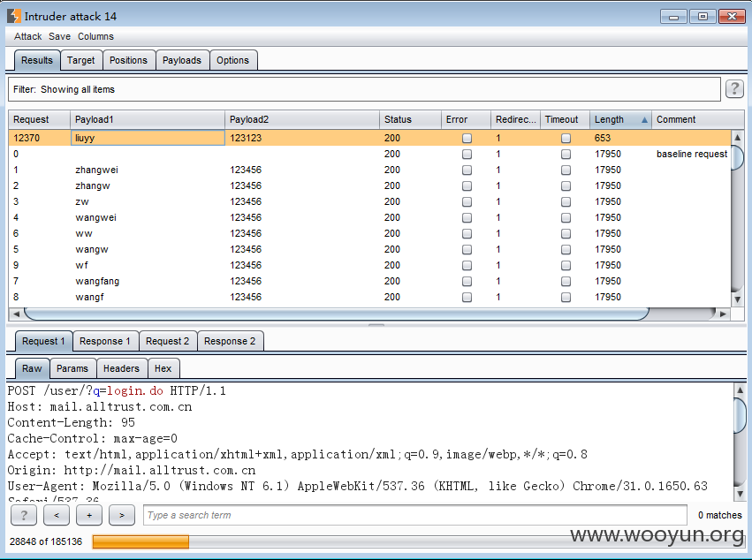Toggle Error checkbox in liuyy row
752x560 pixels.
coord(467,138)
